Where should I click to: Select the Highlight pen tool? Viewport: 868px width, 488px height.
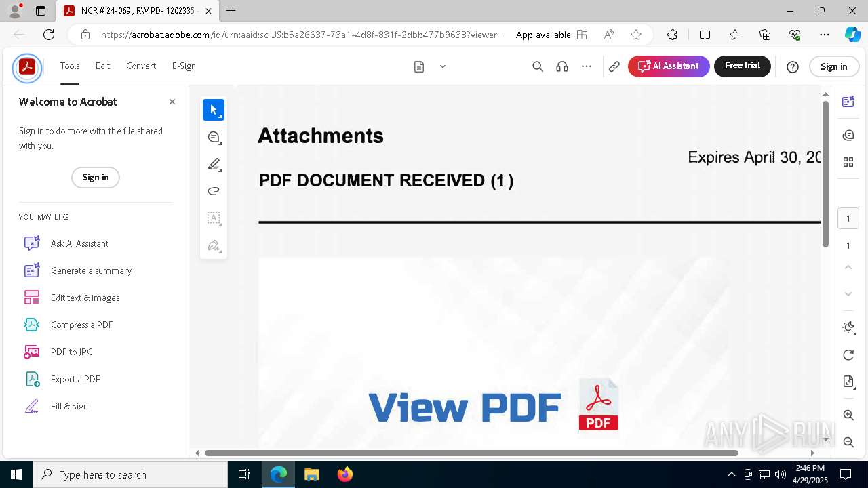tap(214, 164)
